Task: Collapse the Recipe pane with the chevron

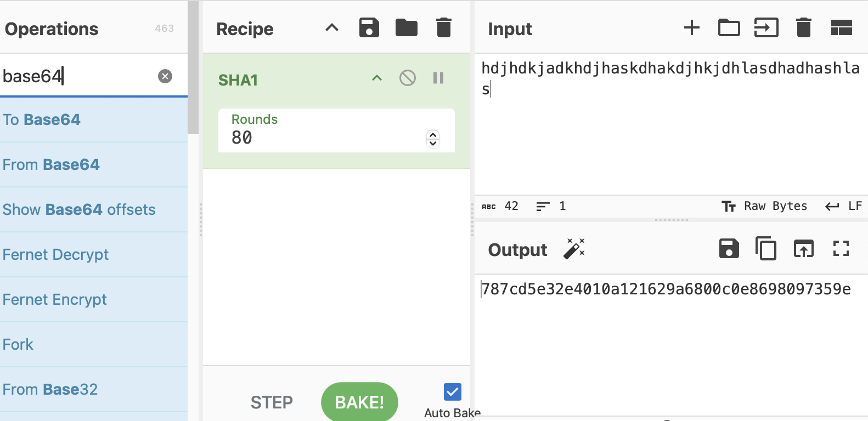Action: pos(332,27)
